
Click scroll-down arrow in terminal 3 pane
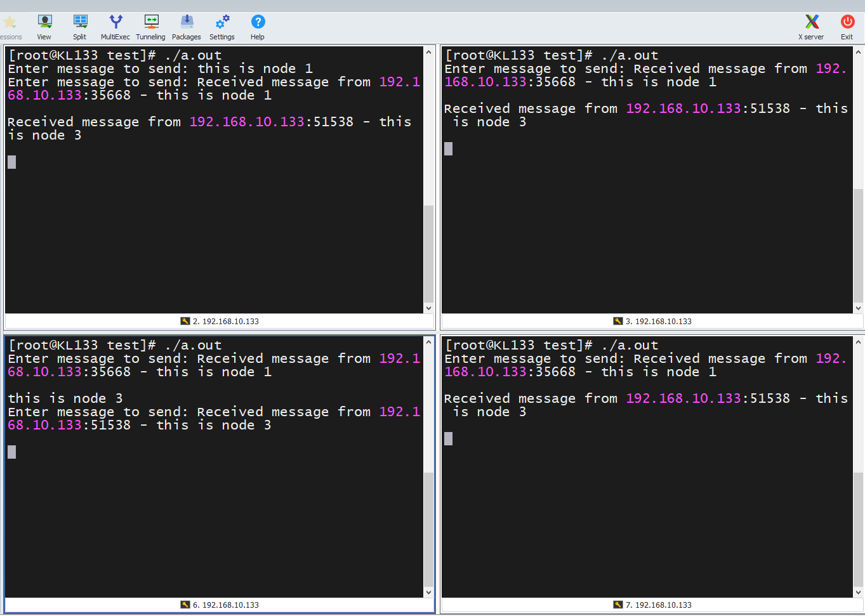(859, 308)
